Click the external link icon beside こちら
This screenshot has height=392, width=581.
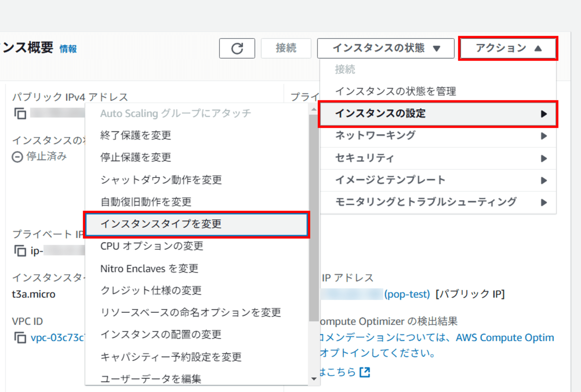pyautogui.click(x=365, y=372)
